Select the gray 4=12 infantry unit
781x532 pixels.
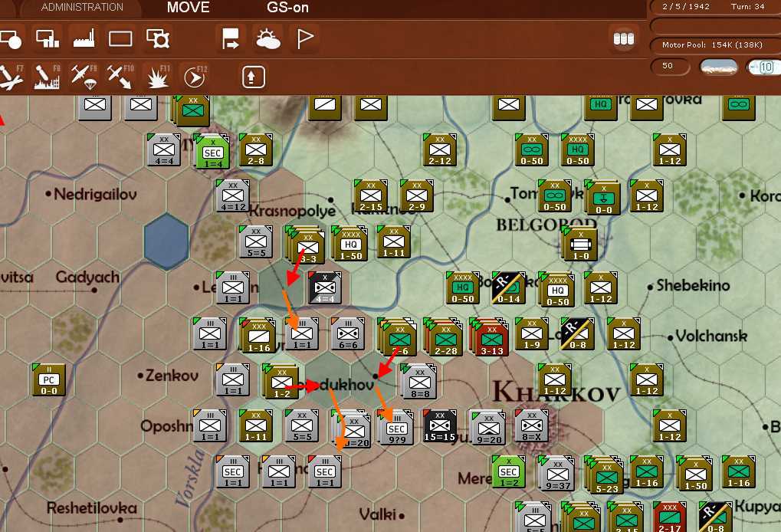click(232, 195)
